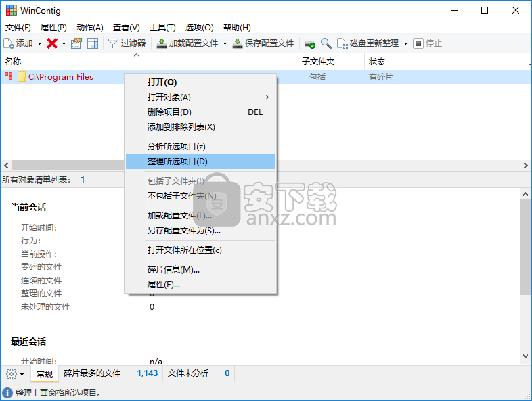The image size is (532, 401).
Task: Maximize the WinContig window
Action: (x=485, y=10)
